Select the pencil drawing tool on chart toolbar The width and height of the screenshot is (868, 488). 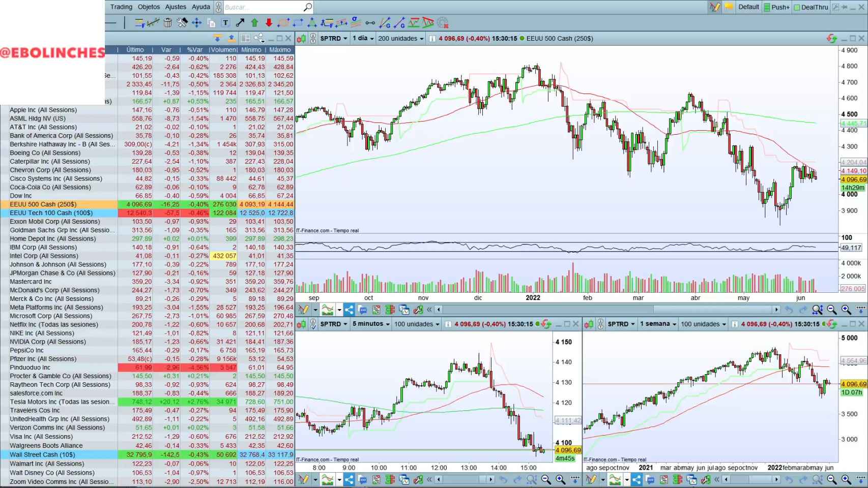pyautogui.click(x=304, y=310)
